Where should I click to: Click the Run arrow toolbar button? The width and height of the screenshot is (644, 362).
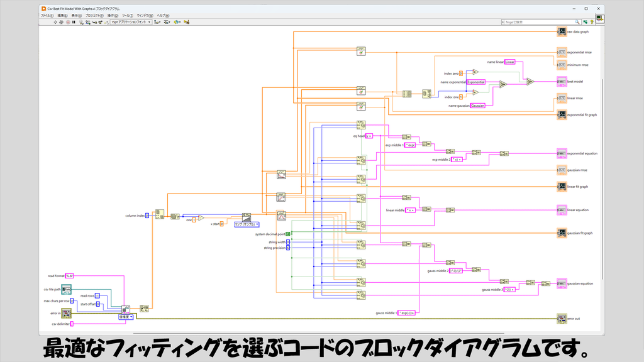pyautogui.click(x=55, y=22)
